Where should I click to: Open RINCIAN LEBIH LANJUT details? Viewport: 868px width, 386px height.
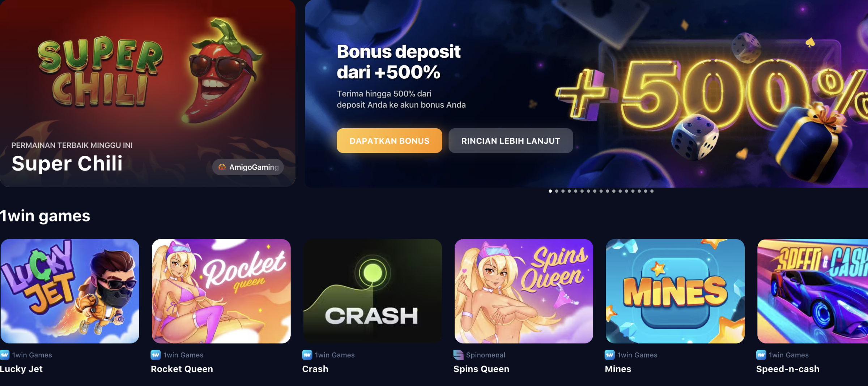click(x=511, y=141)
